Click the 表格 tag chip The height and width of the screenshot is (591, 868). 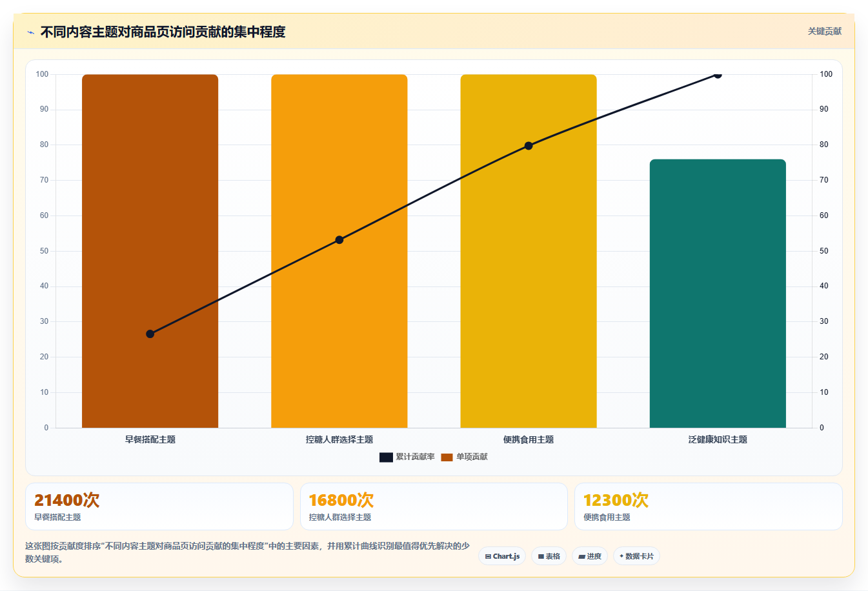[549, 556]
